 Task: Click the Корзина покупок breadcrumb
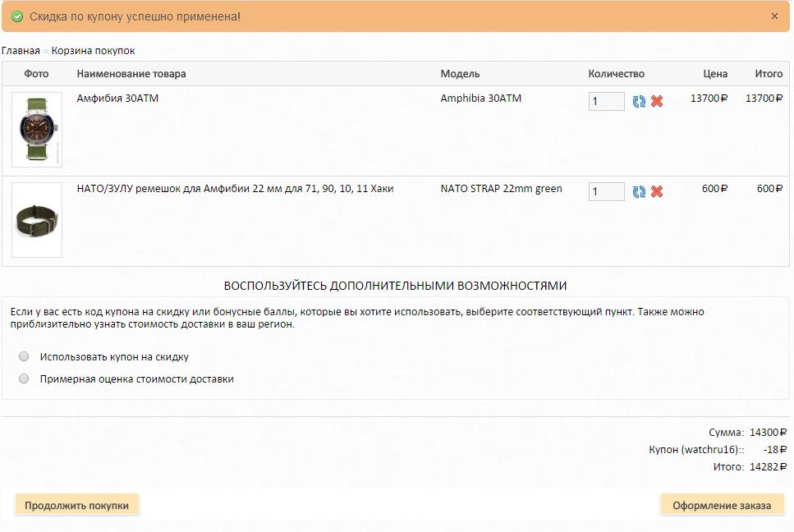93,51
